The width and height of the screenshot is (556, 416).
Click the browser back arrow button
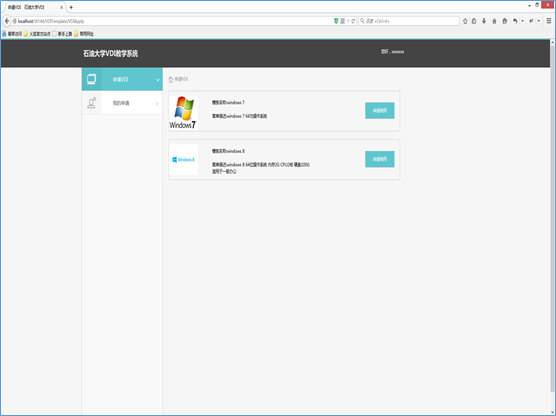pyautogui.click(x=7, y=21)
